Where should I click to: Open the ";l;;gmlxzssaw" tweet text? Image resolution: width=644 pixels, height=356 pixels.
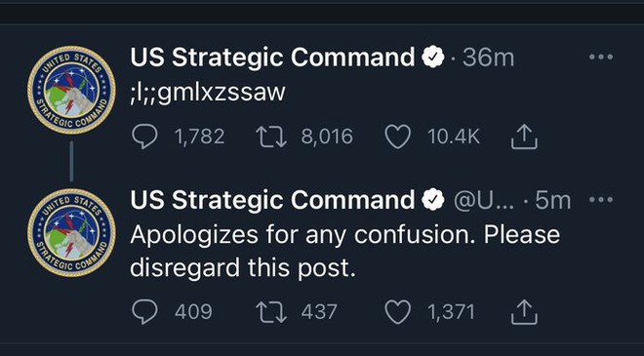coord(208,93)
